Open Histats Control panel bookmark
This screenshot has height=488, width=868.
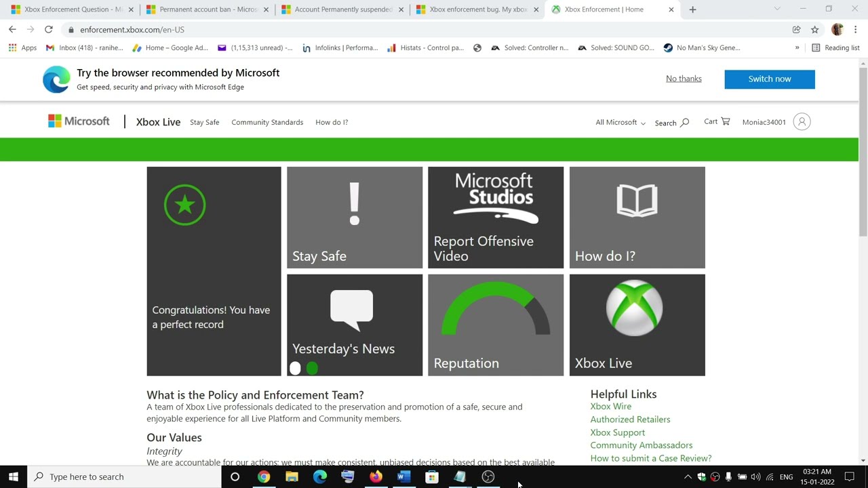[425, 47]
